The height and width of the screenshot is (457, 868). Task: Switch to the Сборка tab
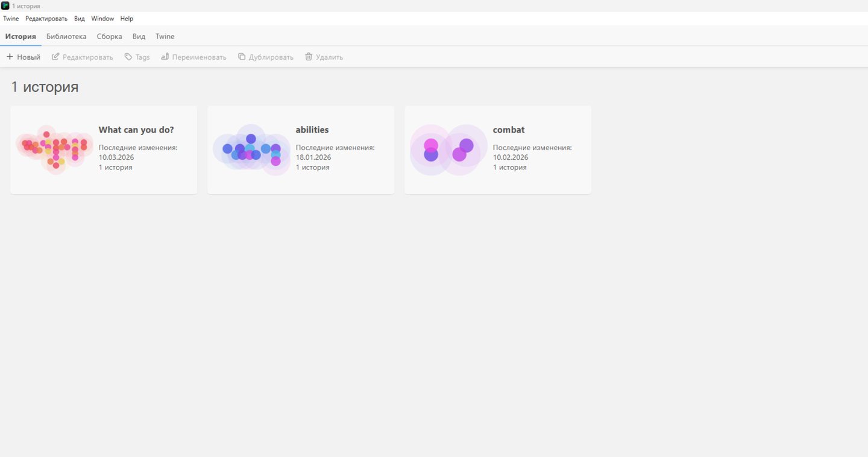[x=109, y=36]
